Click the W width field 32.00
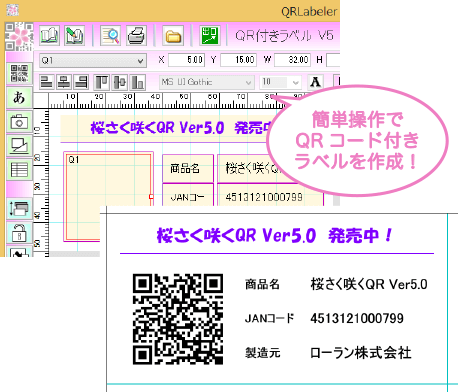 pos(293,60)
